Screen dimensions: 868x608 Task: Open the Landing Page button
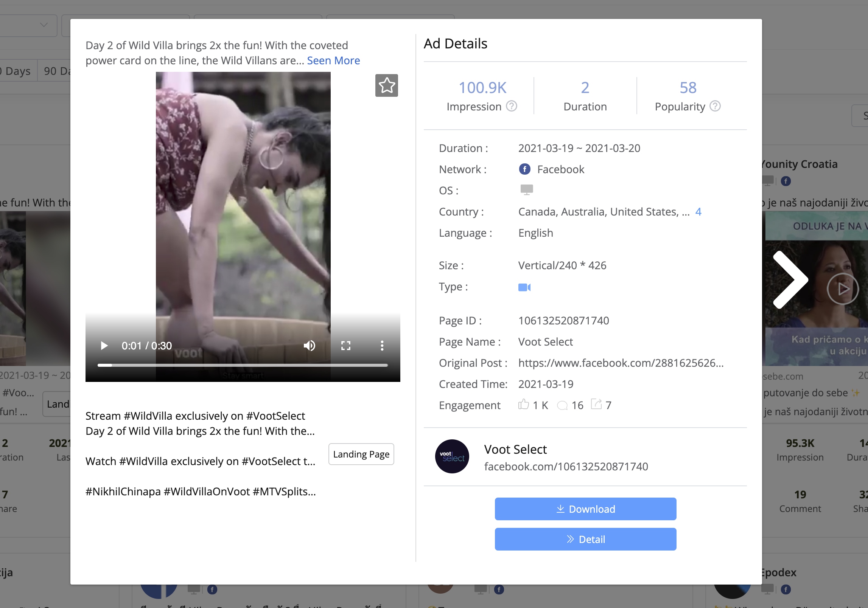361,454
